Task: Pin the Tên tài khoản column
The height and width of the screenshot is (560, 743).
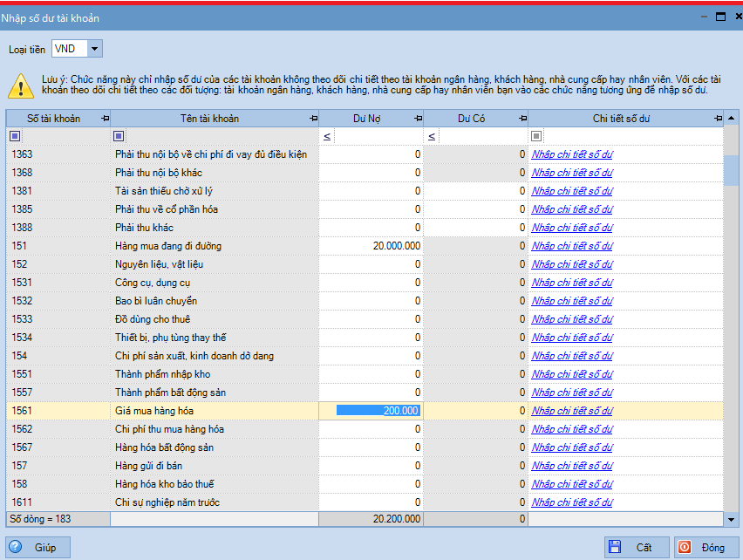Action: 313,119
